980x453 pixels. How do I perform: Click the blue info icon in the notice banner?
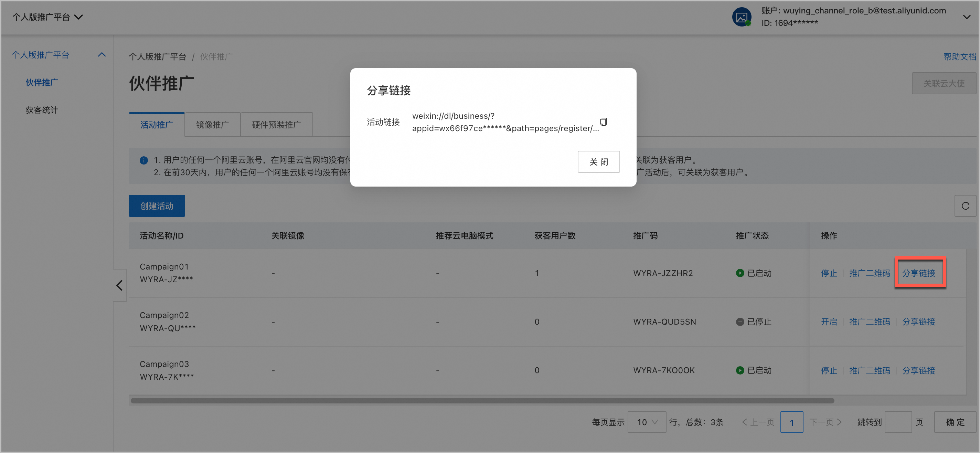[x=143, y=160]
